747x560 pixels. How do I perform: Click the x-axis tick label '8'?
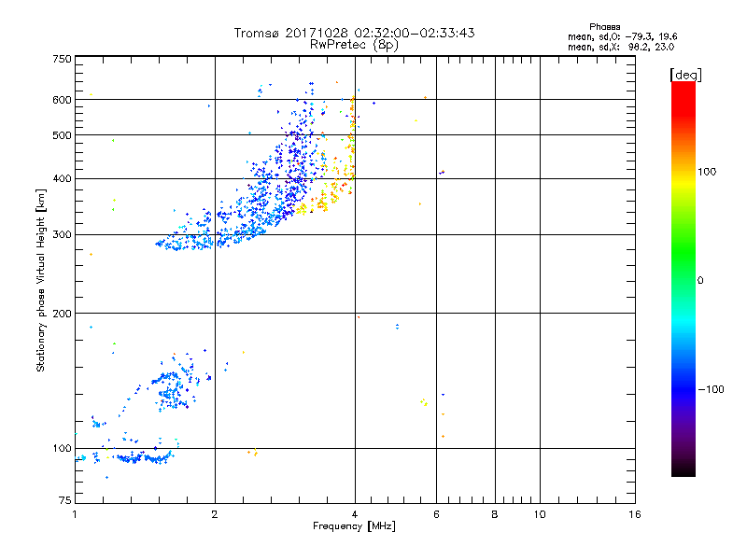(495, 514)
